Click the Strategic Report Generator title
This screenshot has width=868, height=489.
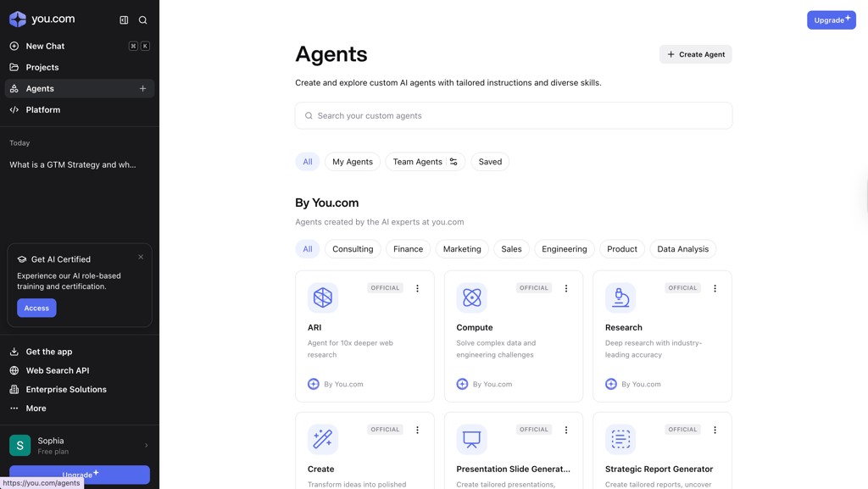(659, 470)
